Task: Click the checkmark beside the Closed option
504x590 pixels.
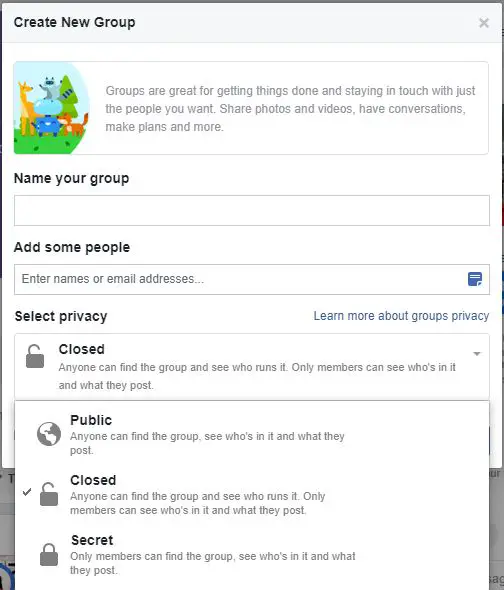Action: coord(27,492)
